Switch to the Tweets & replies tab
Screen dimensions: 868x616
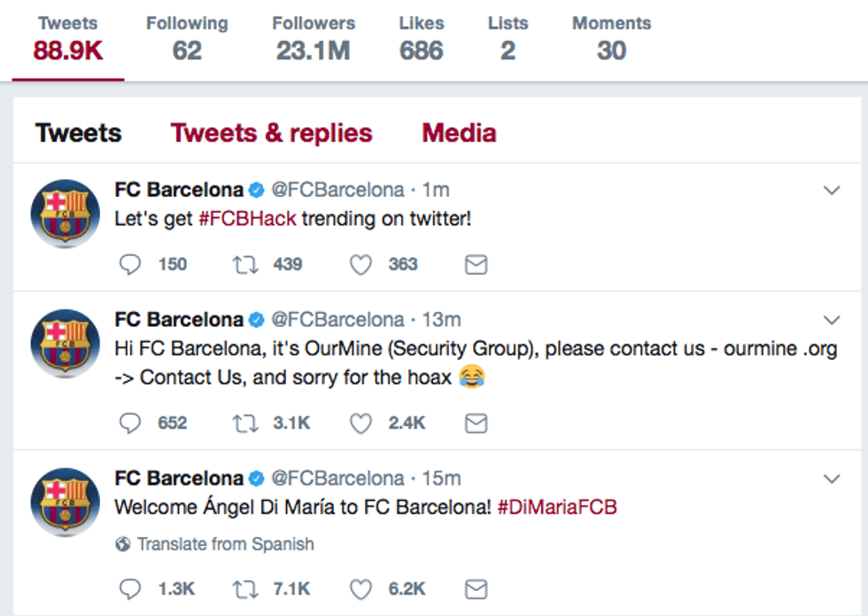coord(272,132)
